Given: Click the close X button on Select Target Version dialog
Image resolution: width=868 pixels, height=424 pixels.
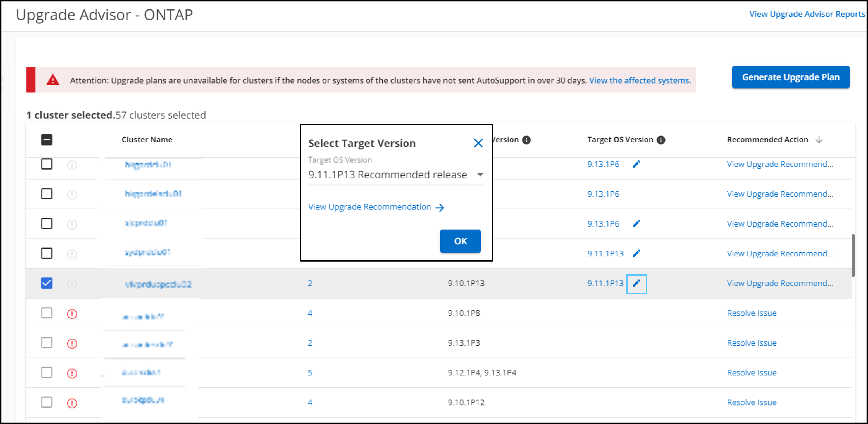Looking at the screenshot, I should pos(478,143).
